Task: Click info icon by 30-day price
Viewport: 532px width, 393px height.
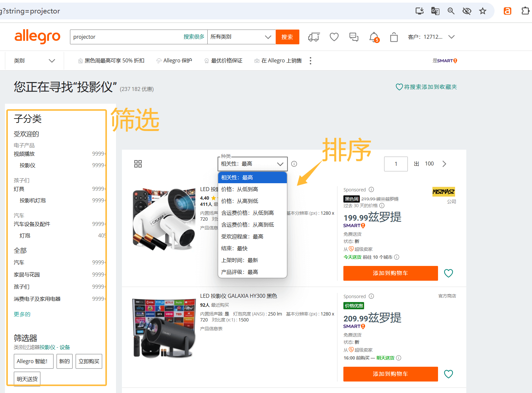Action: pyautogui.click(x=382, y=206)
